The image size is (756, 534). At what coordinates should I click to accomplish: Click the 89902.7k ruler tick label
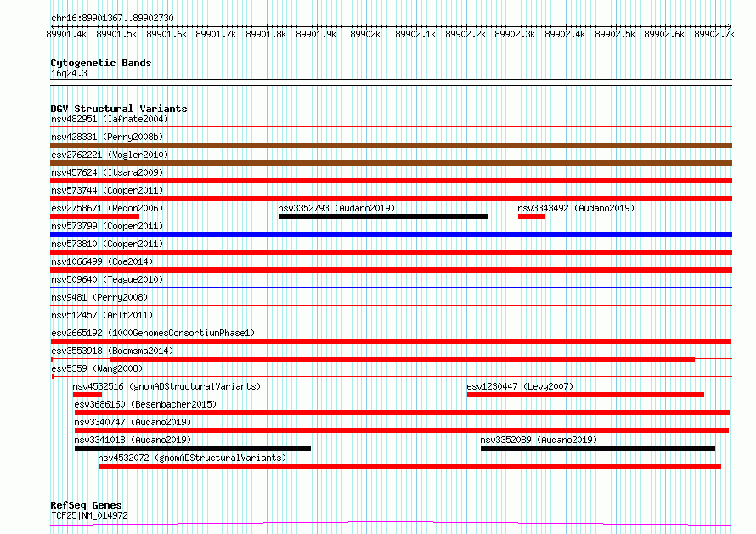(714, 34)
